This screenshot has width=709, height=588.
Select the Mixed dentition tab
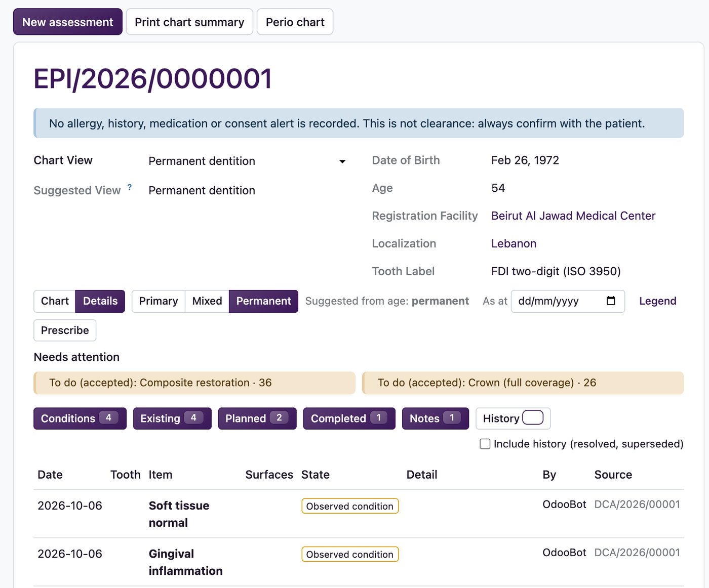207,301
